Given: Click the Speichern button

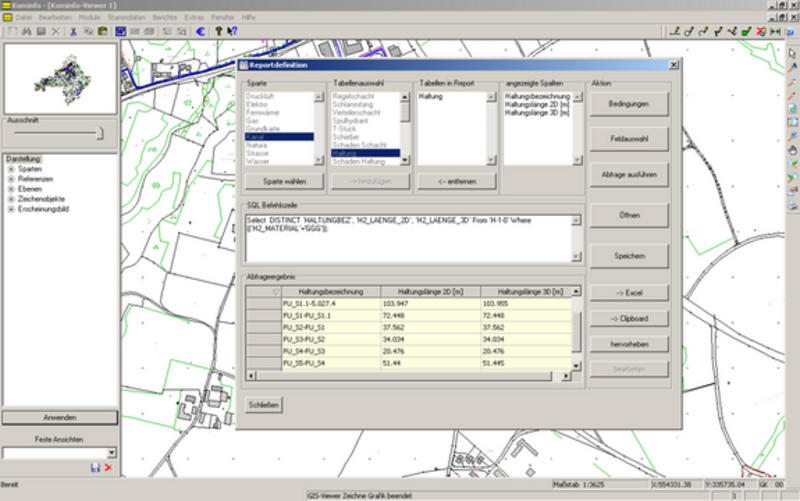Looking at the screenshot, I should (x=629, y=256).
